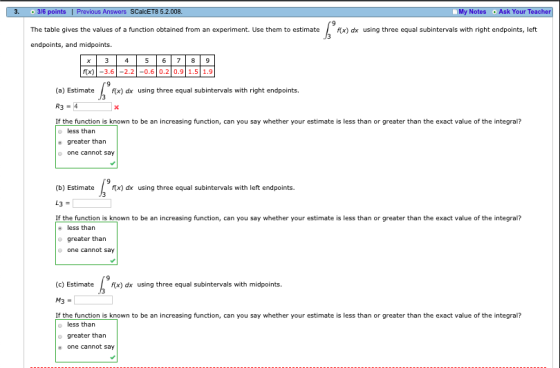This screenshot has width=560, height=368.
Task: Click question number 3 in header
Action: tap(16, 12)
